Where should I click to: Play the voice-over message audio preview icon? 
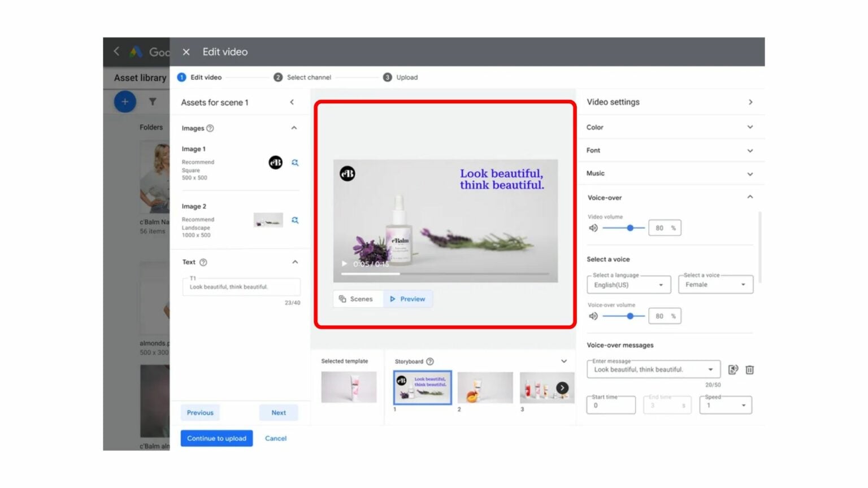point(733,369)
